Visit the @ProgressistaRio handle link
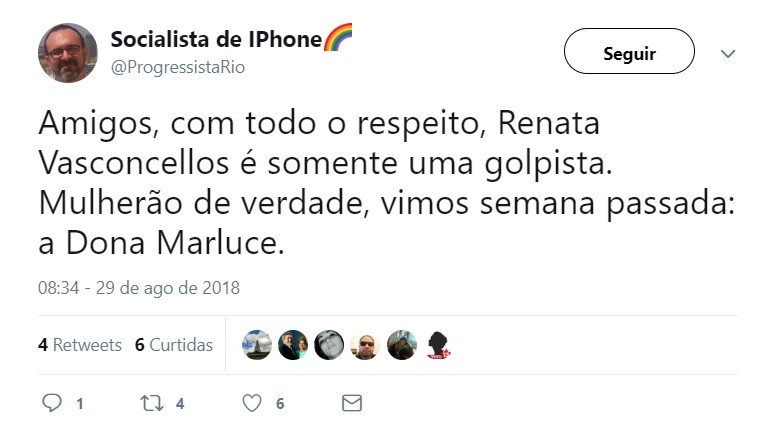 coord(177,67)
